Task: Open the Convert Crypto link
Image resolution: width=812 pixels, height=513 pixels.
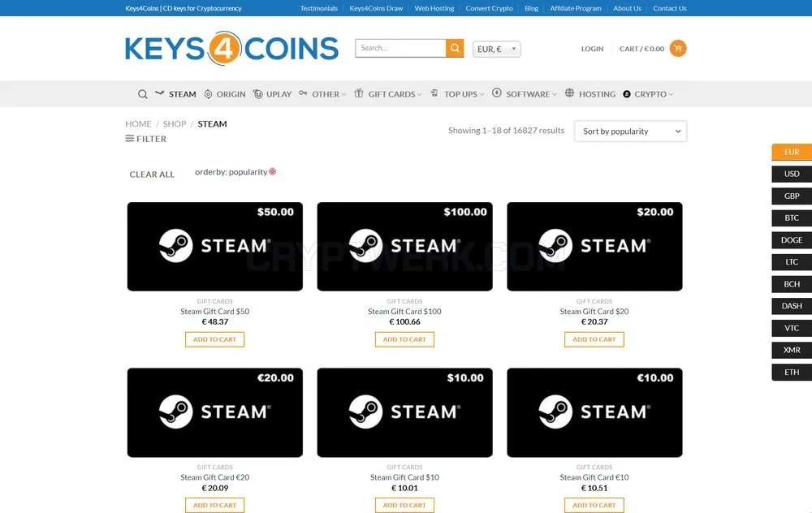Action: (x=489, y=8)
